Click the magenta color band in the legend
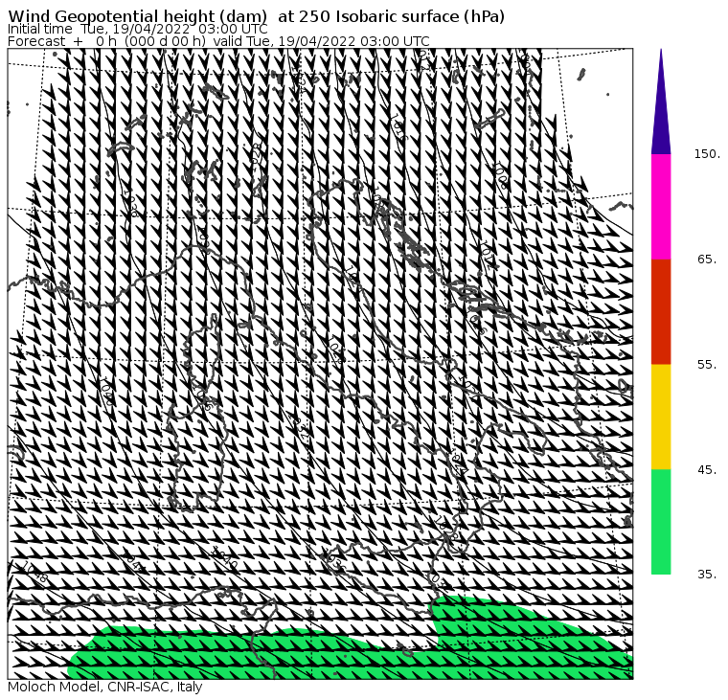 661,207
